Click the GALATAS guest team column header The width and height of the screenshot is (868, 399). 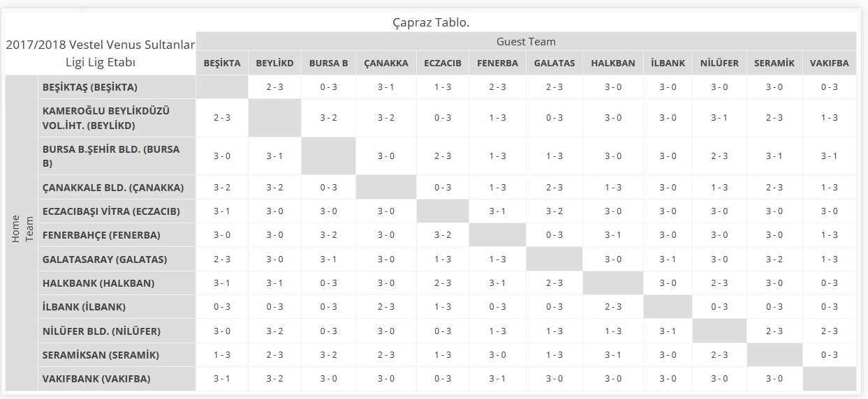click(554, 63)
